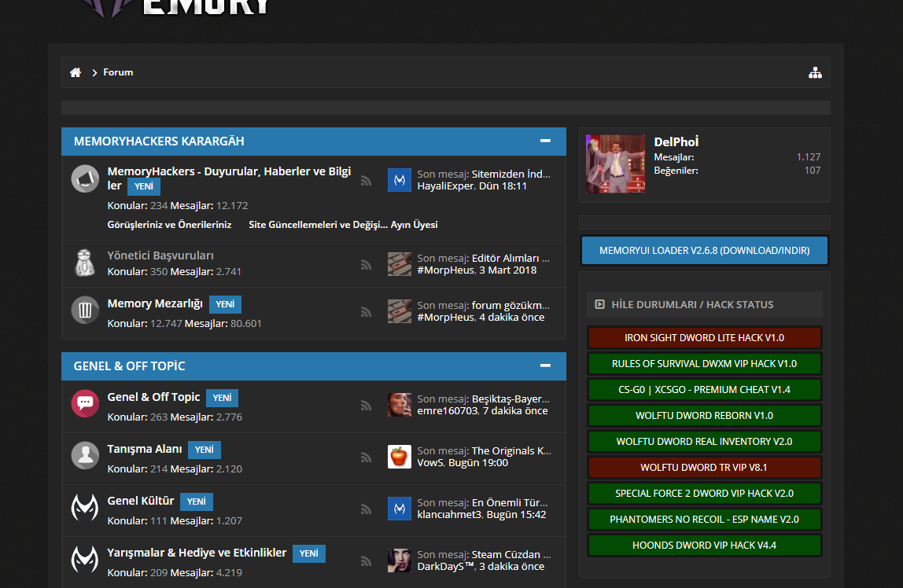Go to the home icon in breadcrumb
This screenshot has width=903, height=588.
pyautogui.click(x=76, y=72)
